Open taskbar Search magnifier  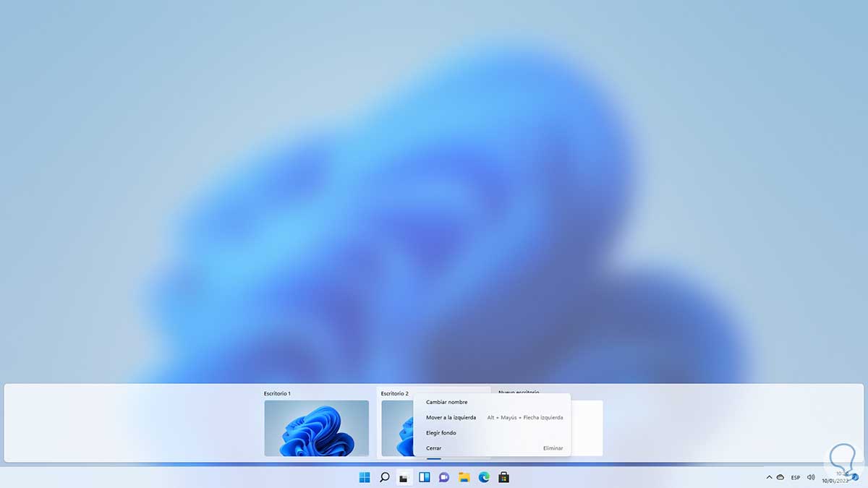[385, 477]
